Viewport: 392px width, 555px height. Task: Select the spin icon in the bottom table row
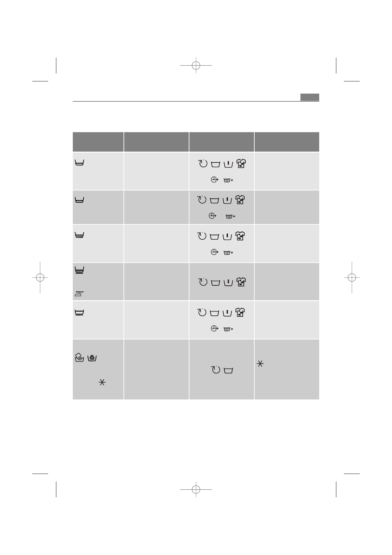(x=215, y=370)
